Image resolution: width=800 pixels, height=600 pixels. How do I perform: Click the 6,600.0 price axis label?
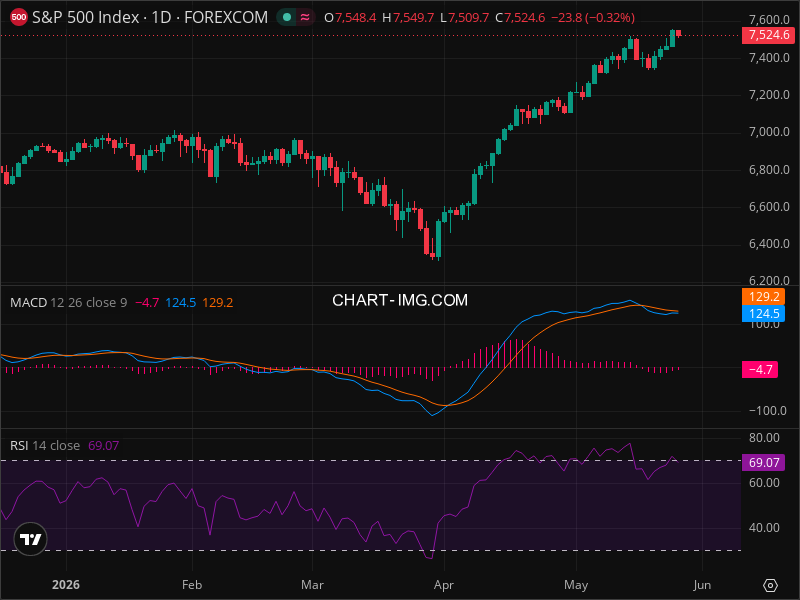coord(769,207)
